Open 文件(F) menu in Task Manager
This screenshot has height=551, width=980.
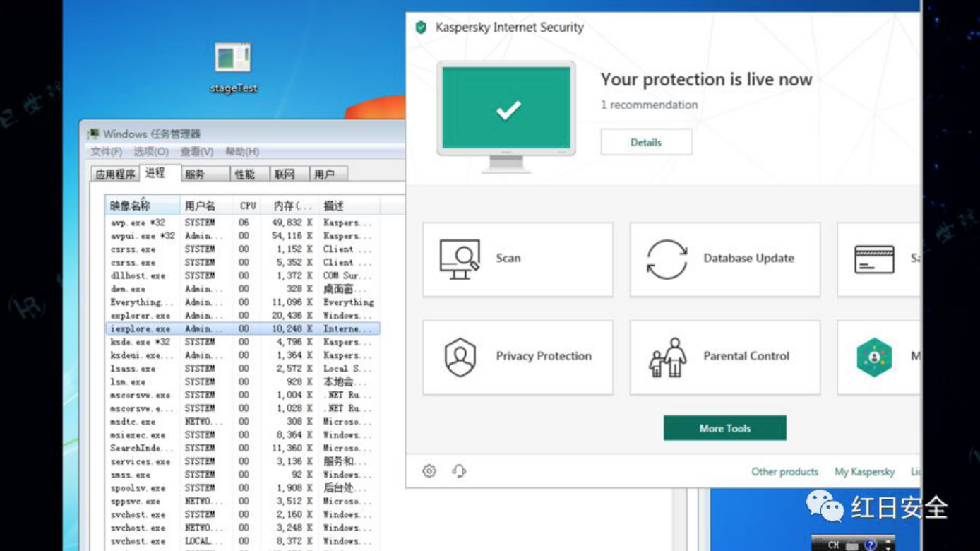107,151
